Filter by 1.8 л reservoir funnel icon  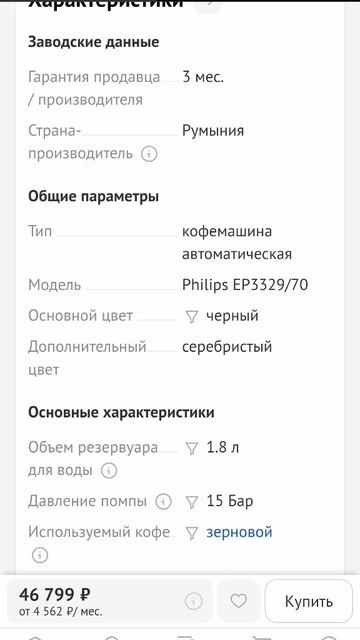[191, 449]
